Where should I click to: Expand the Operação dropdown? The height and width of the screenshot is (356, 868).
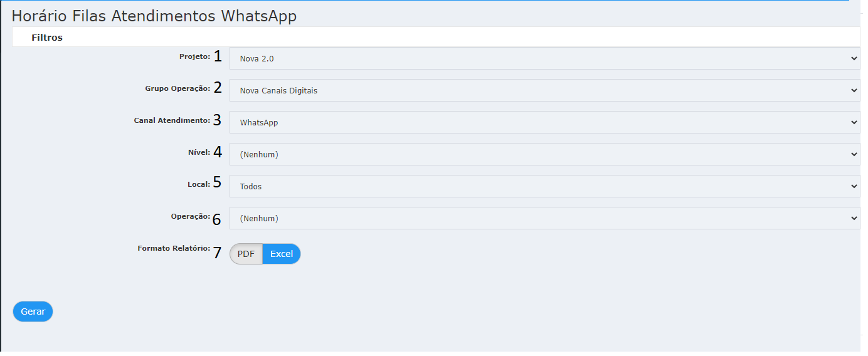(544, 218)
